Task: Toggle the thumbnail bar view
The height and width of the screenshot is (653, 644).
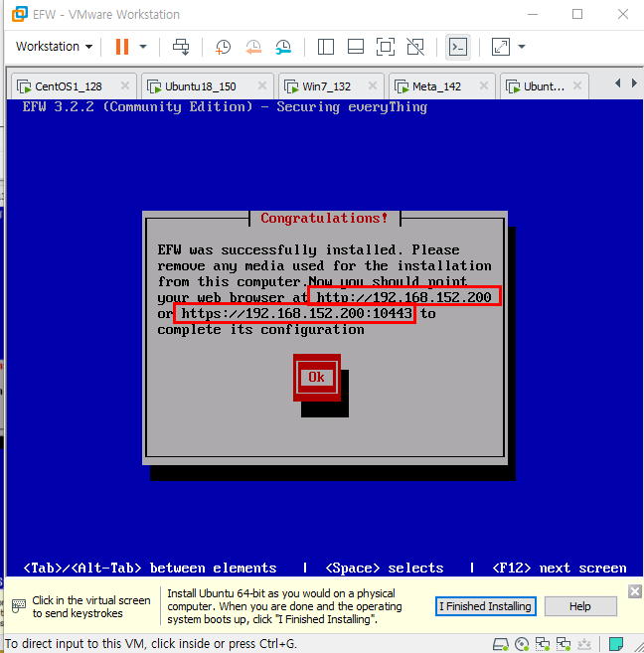Action: [356, 47]
